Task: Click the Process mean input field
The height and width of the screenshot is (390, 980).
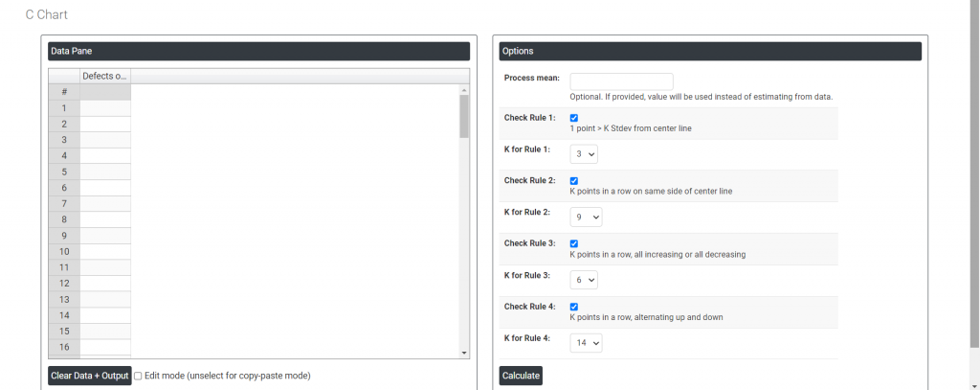Action: (x=621, y=81)
